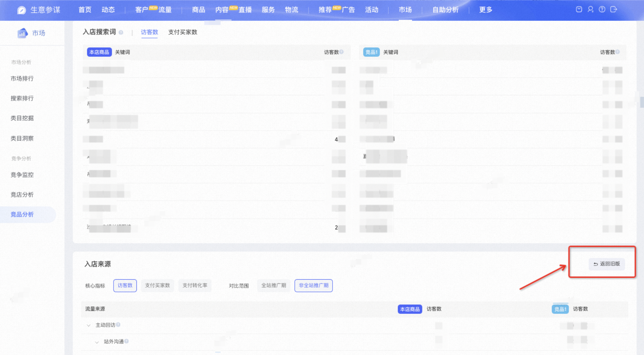The height and width of the screenshot is (355, 644).
Task: Open 内容 in top navigation
Action: coord(222,10)
